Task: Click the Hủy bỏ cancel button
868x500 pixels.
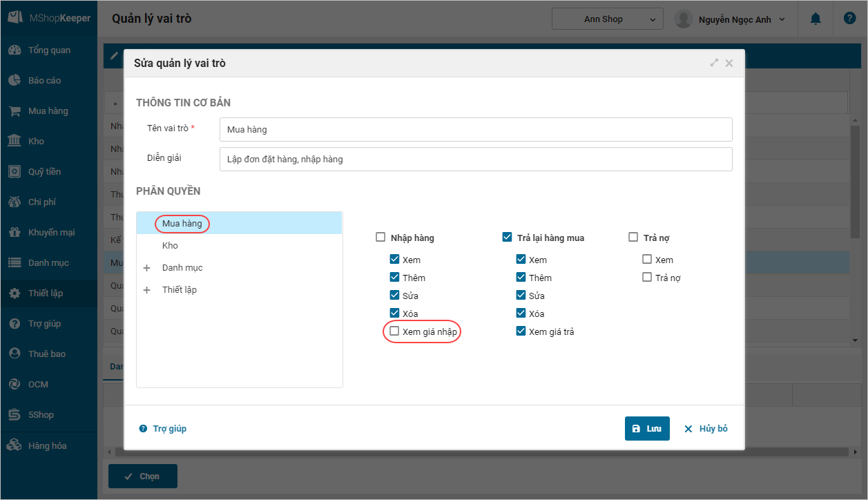Action: click(706, 429)
